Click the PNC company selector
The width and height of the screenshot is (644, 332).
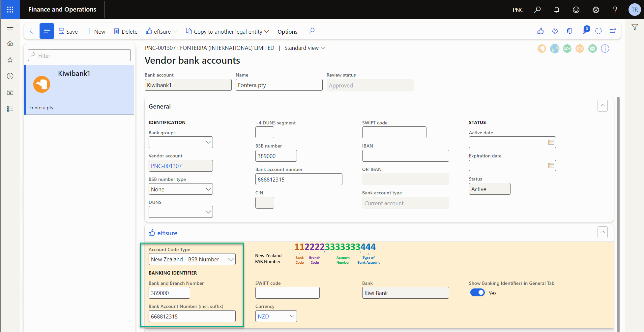518,10
